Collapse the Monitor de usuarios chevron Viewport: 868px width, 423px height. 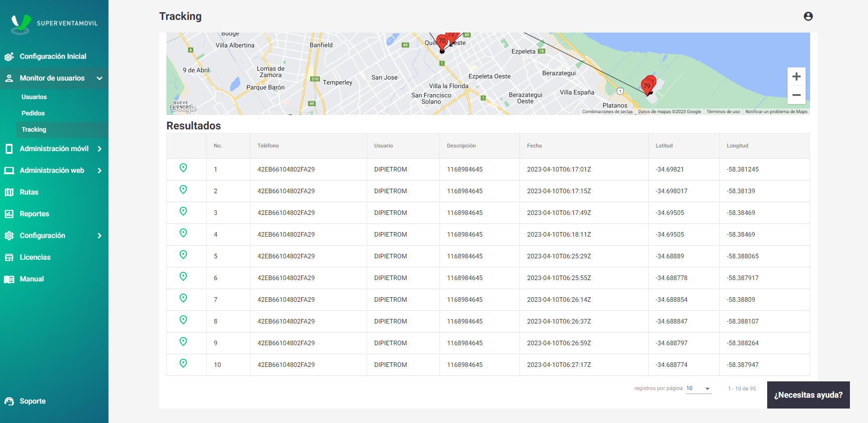[x=99, y=78]
